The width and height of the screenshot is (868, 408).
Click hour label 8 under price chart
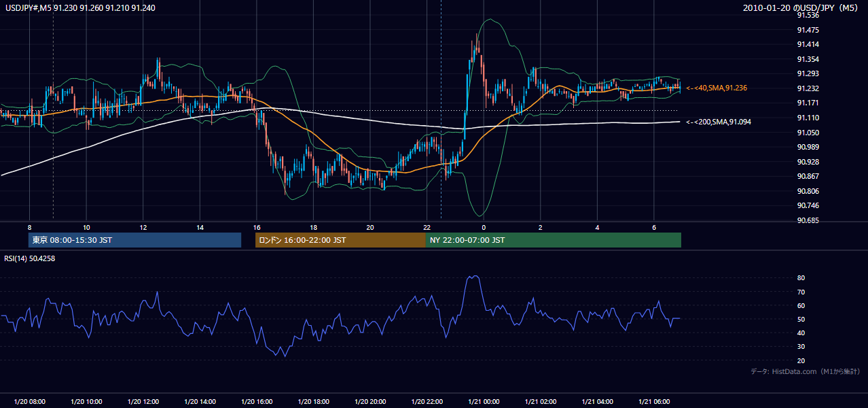(x=29, y=227)
